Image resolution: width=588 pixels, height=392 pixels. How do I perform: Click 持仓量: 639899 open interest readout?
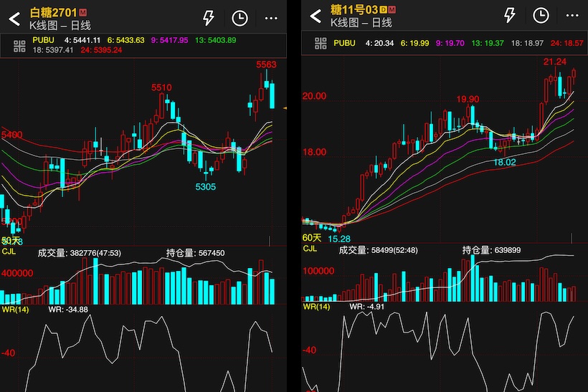click(x=492, y=250)
